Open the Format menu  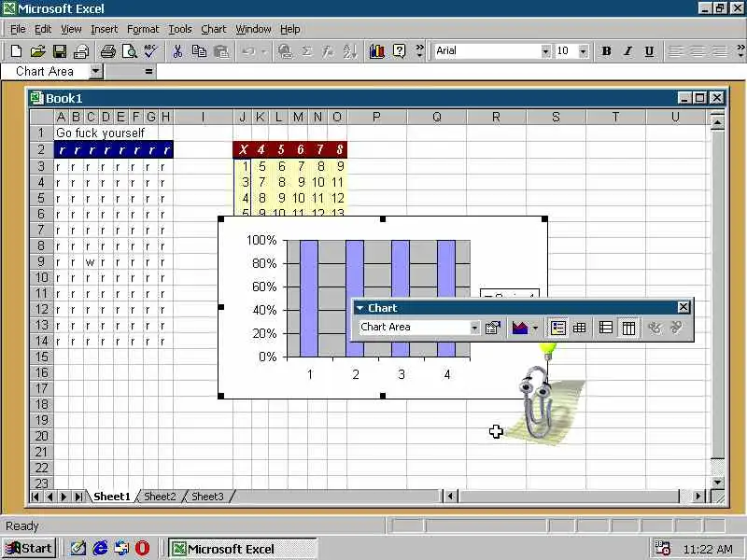point(143,30)
